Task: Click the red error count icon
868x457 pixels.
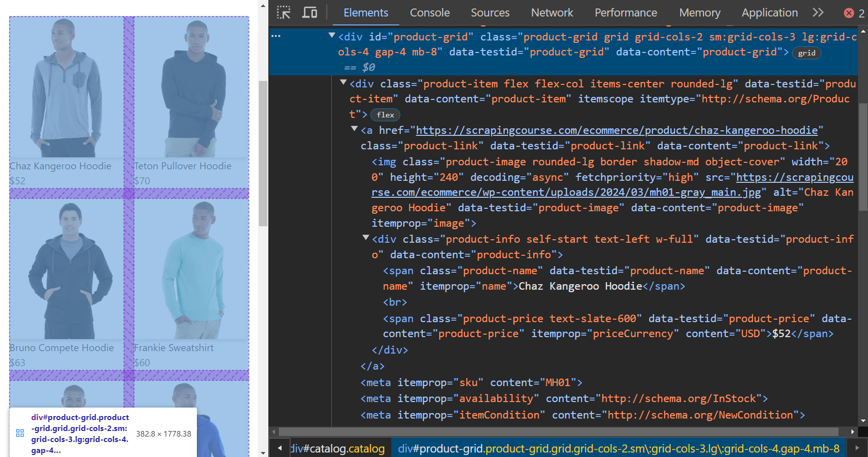Action: click(x=849, y=13)
